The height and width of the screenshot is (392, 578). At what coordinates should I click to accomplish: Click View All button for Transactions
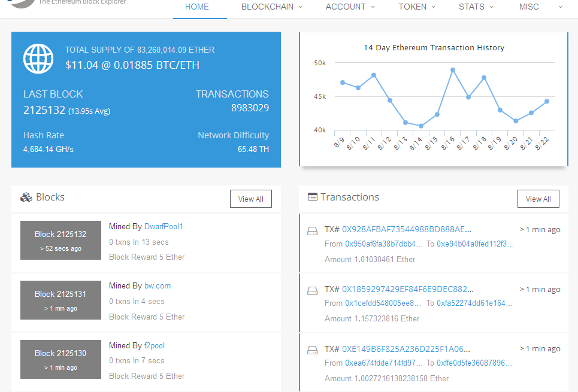[x=538, y=199]
